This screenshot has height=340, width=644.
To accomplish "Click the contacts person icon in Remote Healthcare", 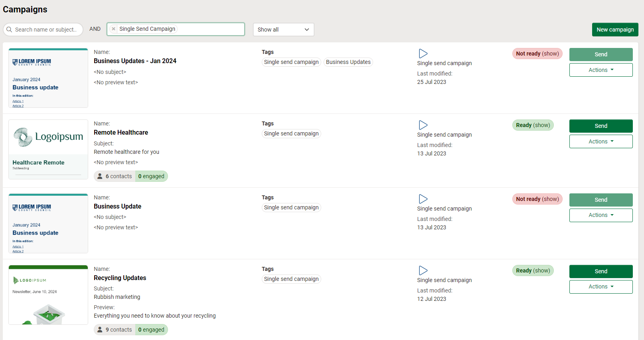I will click(x=100, y=176).
